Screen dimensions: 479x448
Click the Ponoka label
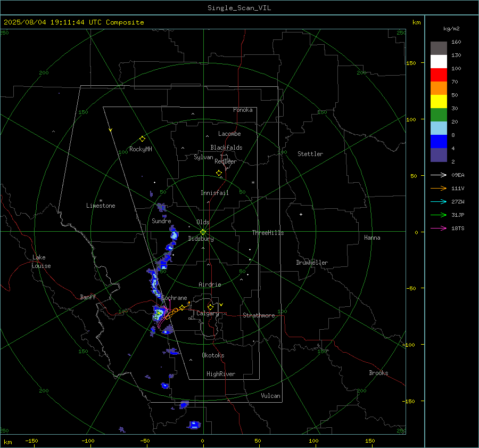(243, 110)
